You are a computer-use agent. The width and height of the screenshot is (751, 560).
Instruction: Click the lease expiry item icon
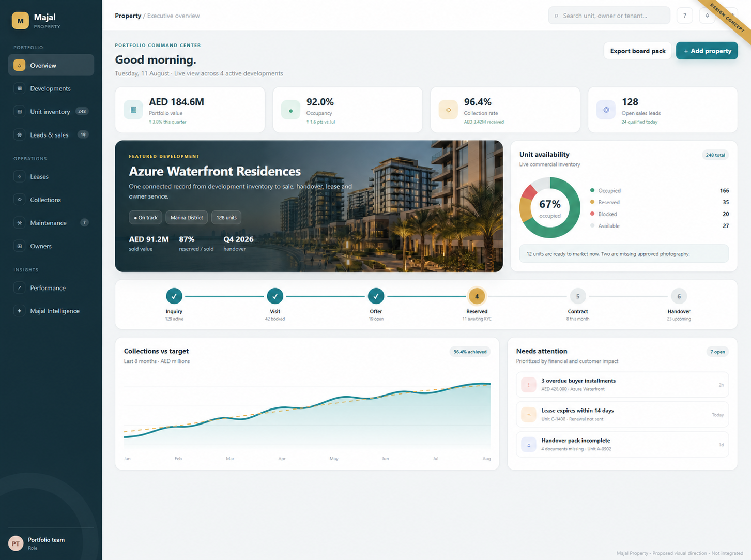(528, 415)
